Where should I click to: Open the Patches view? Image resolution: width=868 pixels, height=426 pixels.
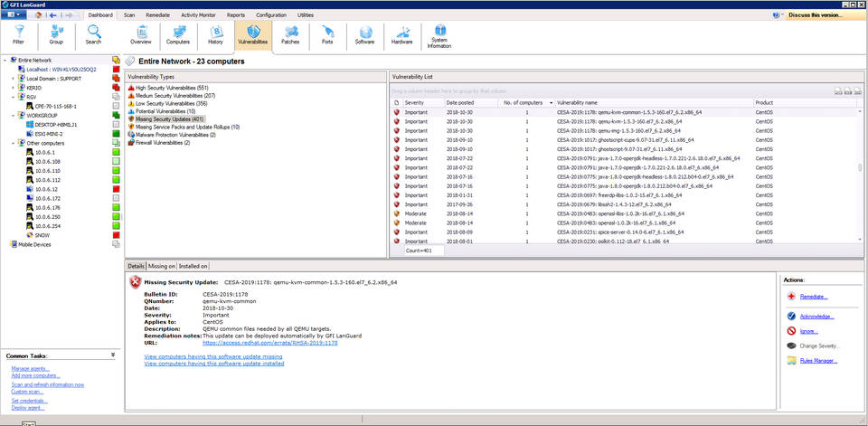[x=290, y=34]
